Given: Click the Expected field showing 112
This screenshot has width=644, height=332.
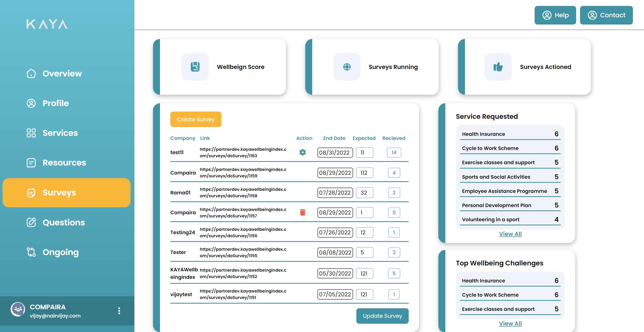Looking at the screenshot, I should point(365,173).
